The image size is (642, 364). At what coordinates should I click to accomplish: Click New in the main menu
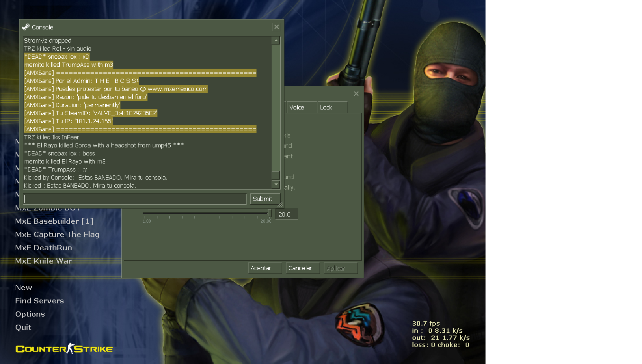pyautogui.click(x=24, y=287)
